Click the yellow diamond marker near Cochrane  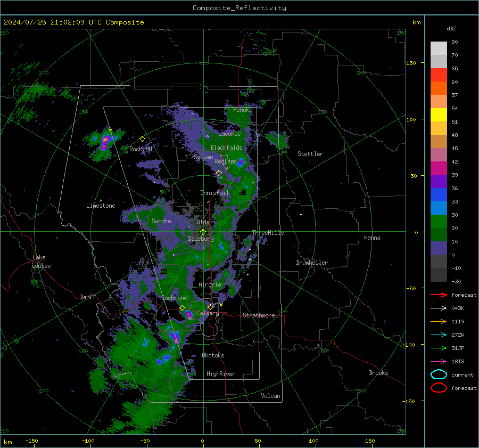click(183, 307)
